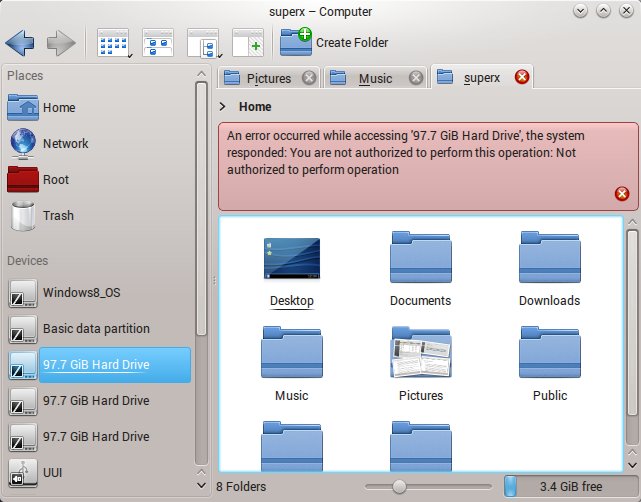Open the Downloads folder

tap(549, 269)
